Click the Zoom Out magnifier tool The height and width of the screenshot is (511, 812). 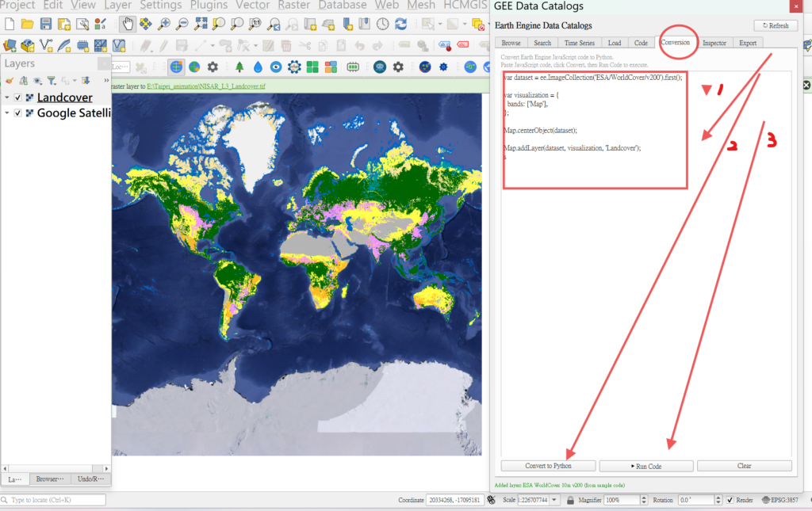point(182,25)
